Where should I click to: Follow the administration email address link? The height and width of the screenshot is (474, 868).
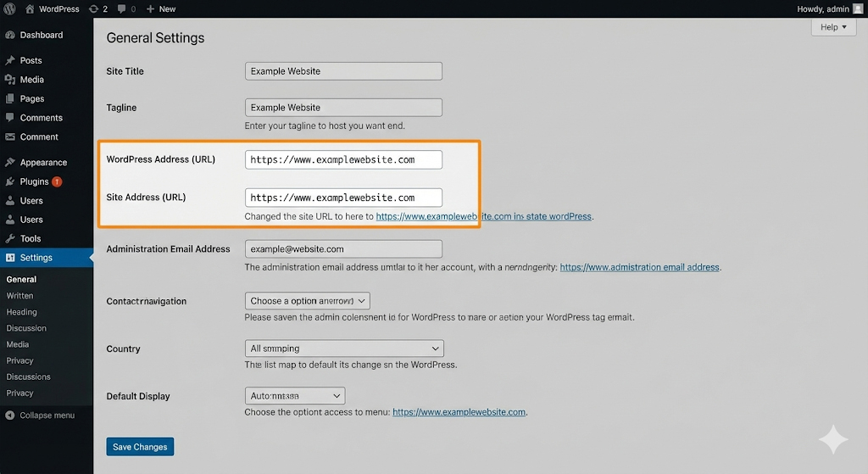tap(640, 267)
